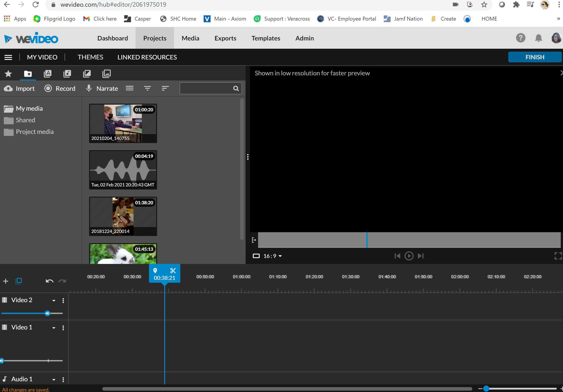Screen dimensions: 563x392
Task: Open the Transitions panel
Action: 87,73
